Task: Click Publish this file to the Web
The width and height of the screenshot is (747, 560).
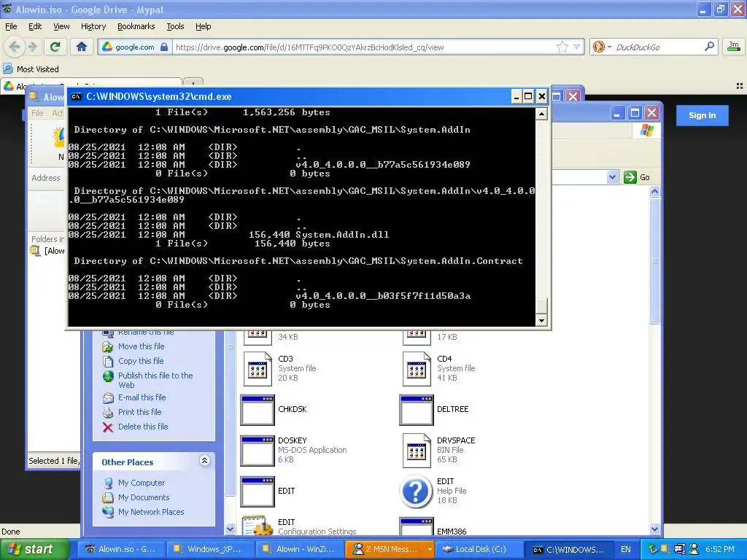Action: point(155,380)
